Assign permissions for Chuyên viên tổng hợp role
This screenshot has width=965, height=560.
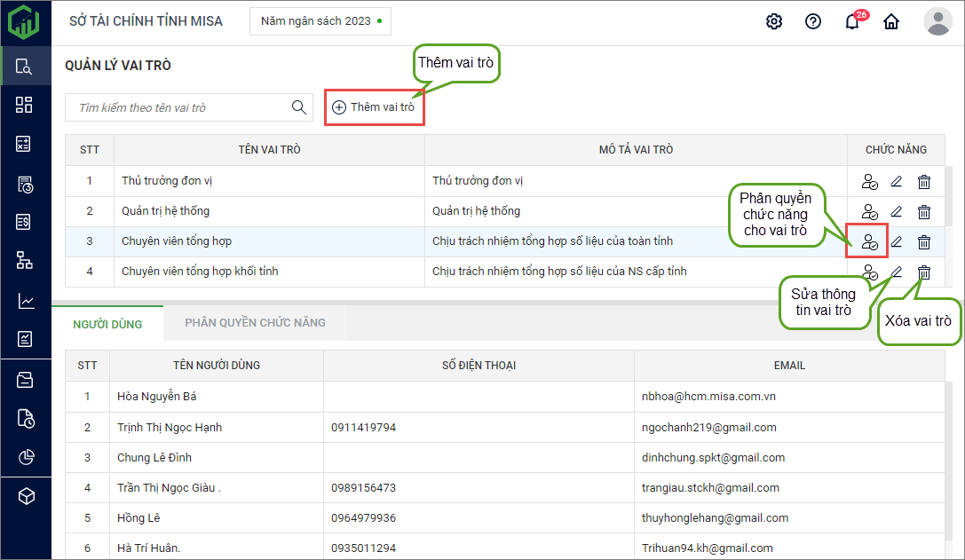pos(869,241)
